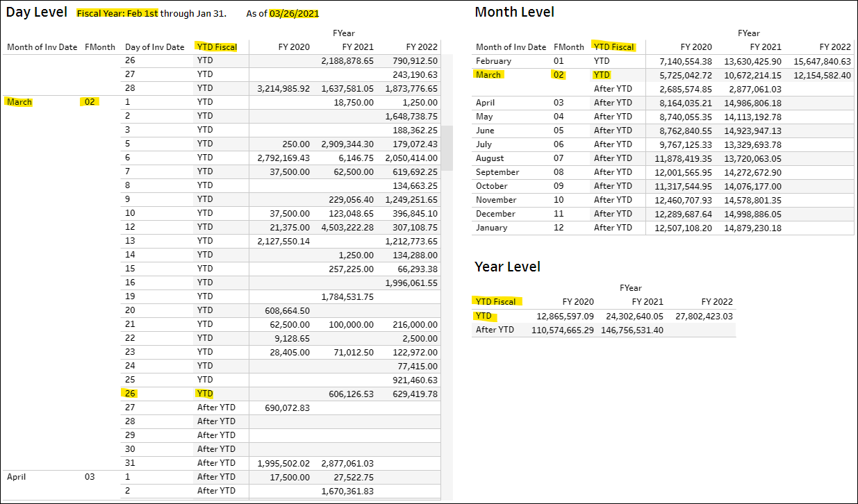Select the September row in Month Level
The height and width of the screenshot is (504, 858).
tap(497, 172)
